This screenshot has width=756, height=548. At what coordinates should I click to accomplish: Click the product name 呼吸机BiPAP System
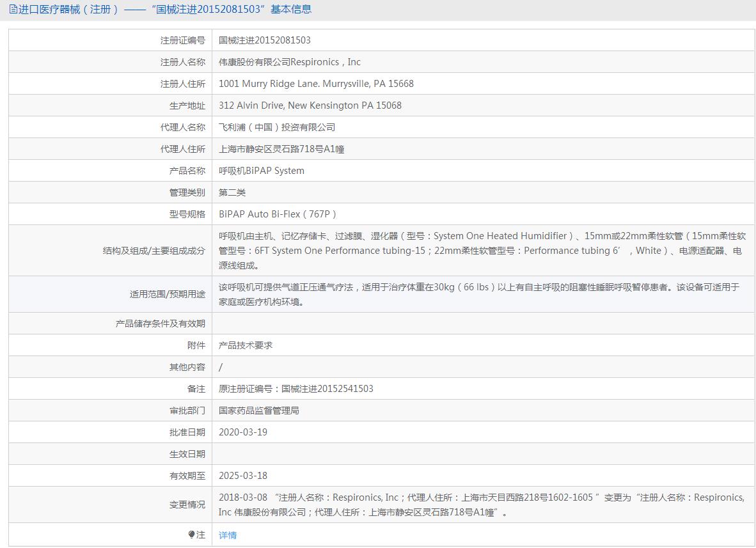tap(262, 171)
